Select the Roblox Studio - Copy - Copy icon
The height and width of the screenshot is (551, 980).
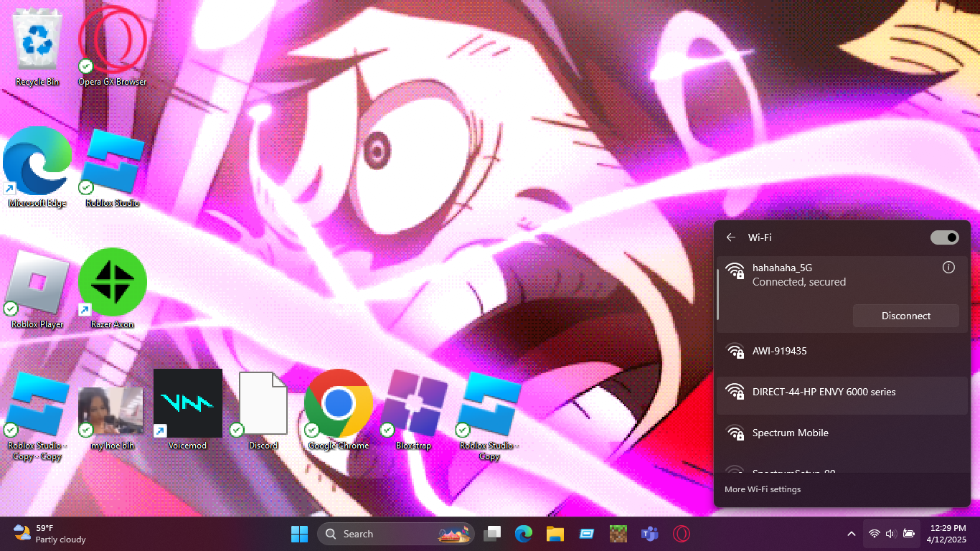point(37,415)
